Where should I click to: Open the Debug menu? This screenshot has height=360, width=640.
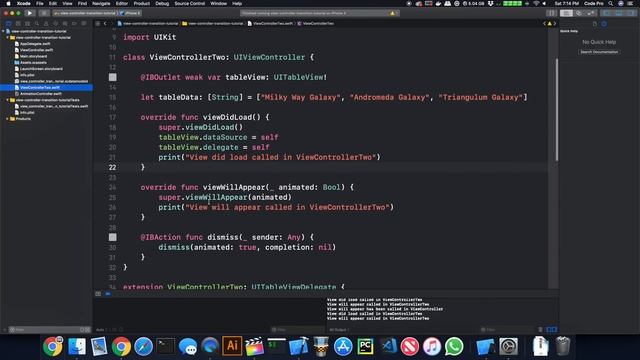pos(162,3)
